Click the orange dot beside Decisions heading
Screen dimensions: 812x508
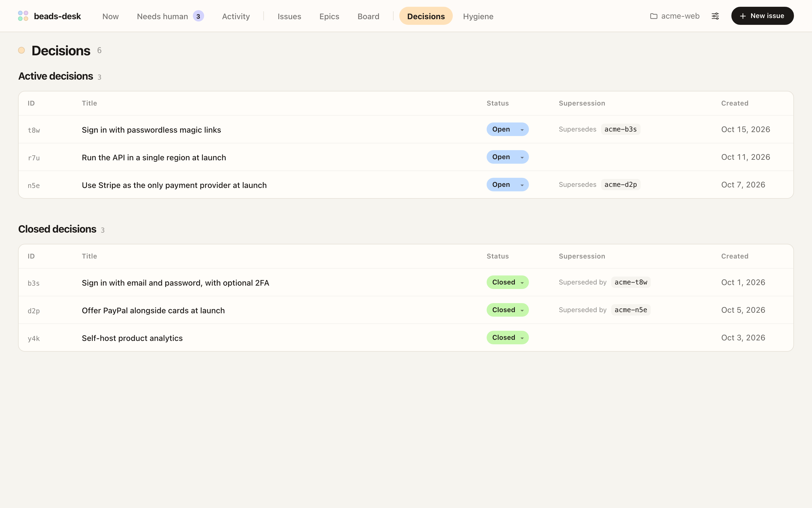coord(21,51)
